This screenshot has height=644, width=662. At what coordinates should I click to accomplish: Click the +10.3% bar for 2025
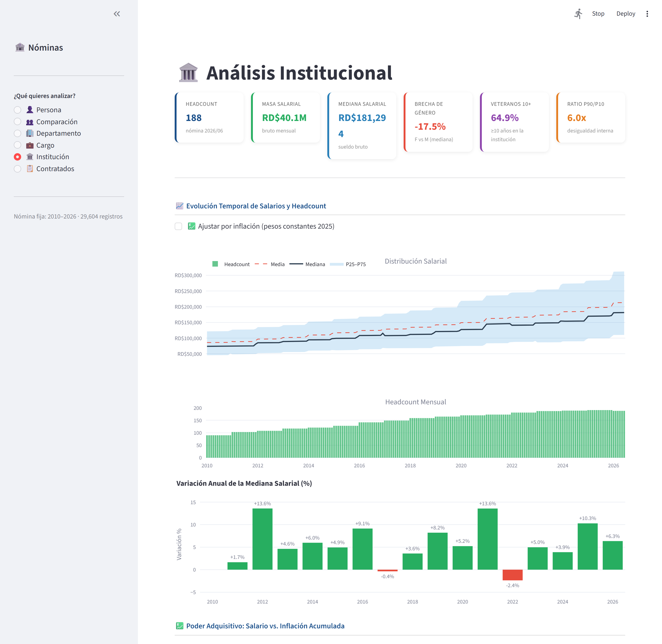pos(588,546)
